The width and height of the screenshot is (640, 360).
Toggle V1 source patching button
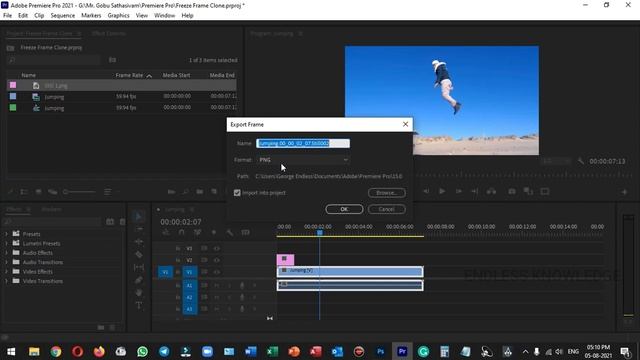pos(165,272)
